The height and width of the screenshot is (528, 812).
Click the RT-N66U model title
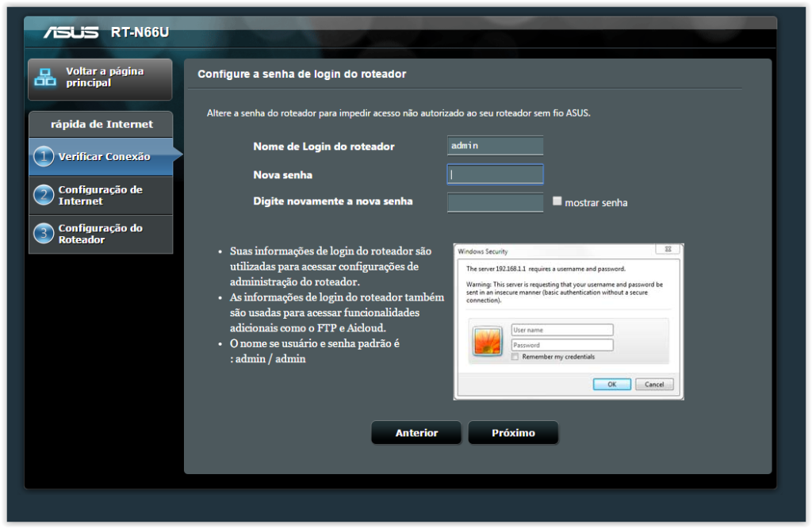coord(140,32)
